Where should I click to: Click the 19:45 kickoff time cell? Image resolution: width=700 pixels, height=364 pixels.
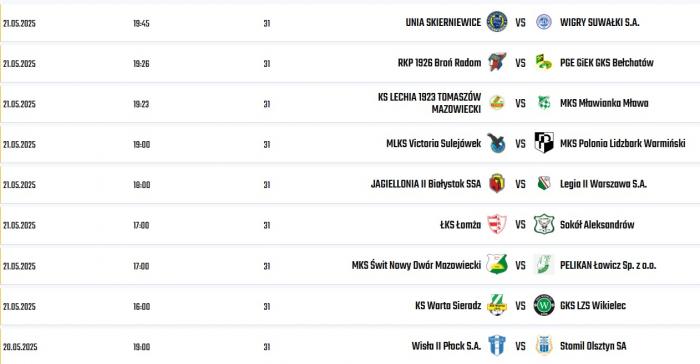point(141,23)
